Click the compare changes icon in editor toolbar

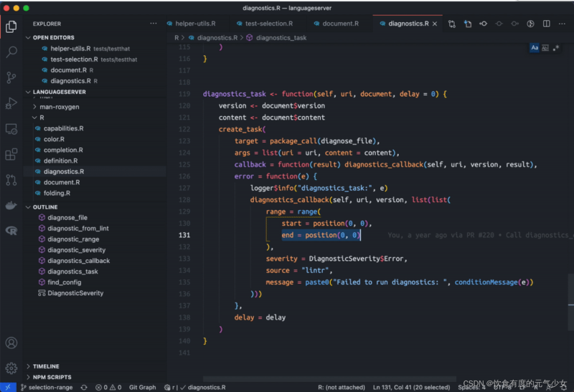coord(452,24)
